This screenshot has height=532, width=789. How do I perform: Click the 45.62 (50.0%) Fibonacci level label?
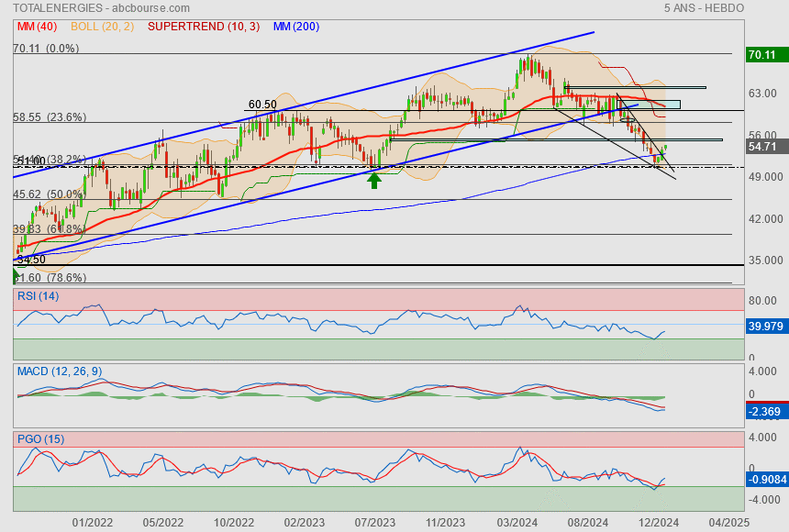pyautogui.click(x=49, y=194)
